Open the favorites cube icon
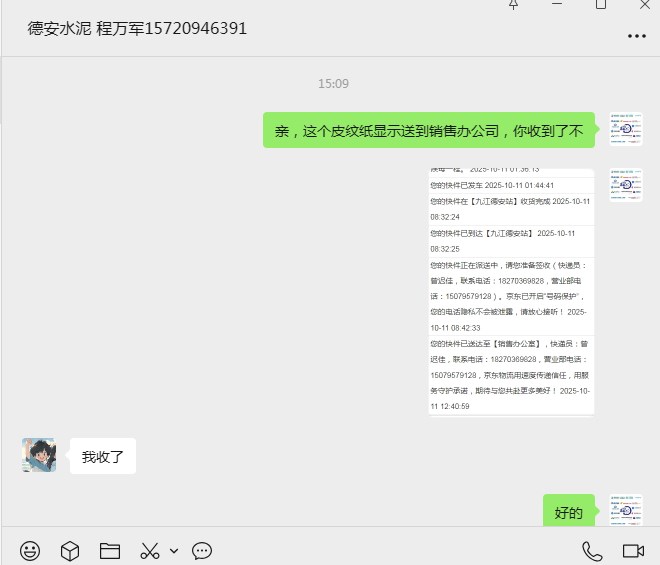This screenshot has width=660, height=565. [70, 550]
